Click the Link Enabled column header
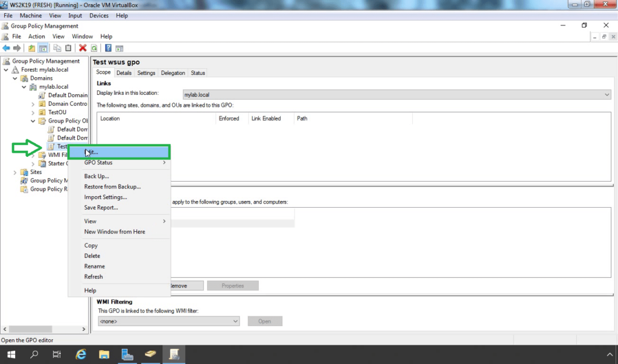Screen dimensions: 618x364 271,118
